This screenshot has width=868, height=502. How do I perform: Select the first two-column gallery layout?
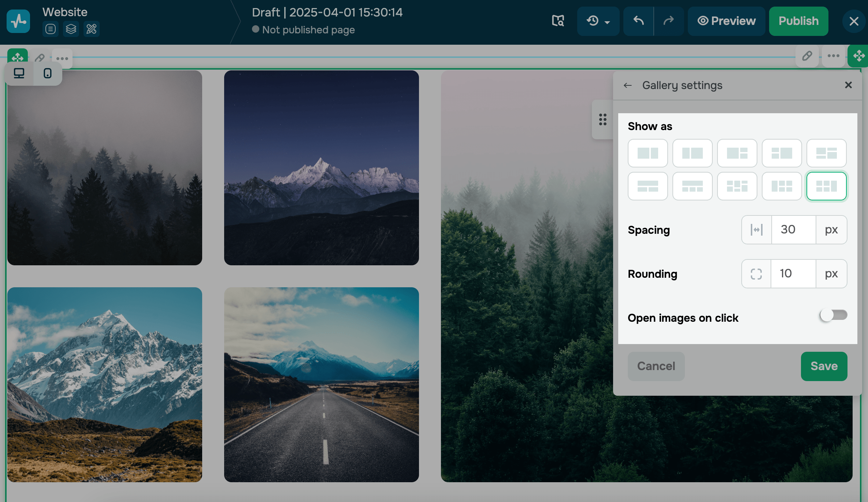[648, 153]
